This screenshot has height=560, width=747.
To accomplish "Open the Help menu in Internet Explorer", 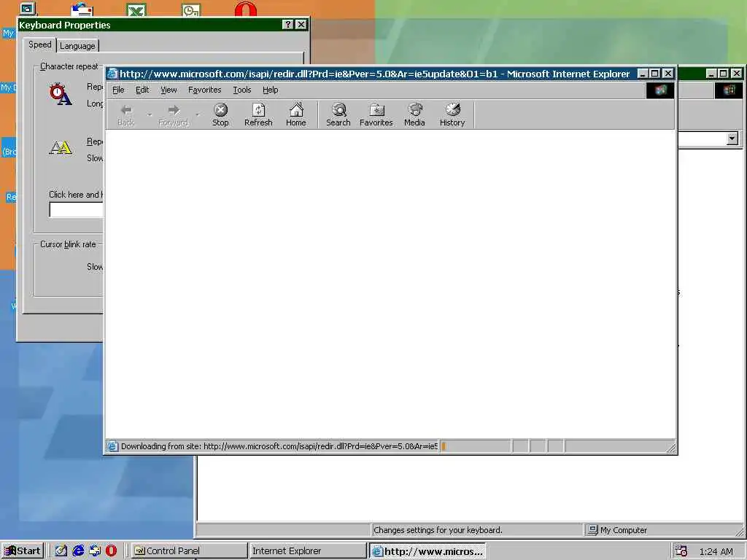I will click(x=270, y=90).
